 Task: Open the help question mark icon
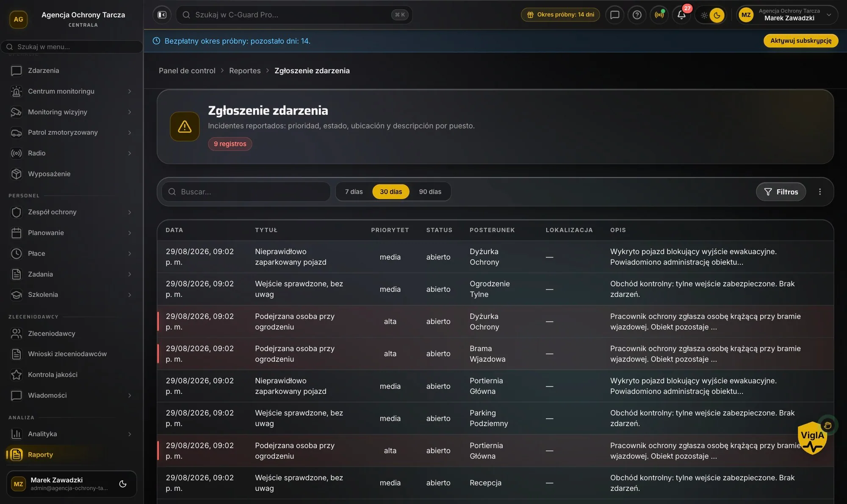637,15
